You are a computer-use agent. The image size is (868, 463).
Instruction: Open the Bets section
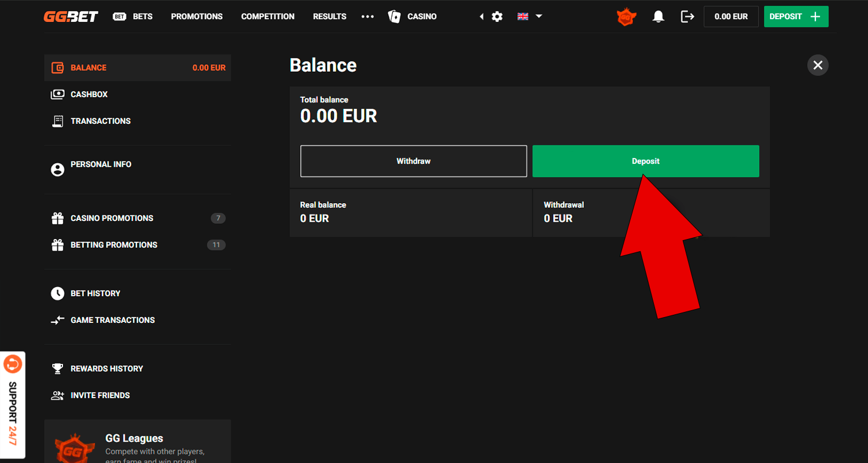click(133, 16)
